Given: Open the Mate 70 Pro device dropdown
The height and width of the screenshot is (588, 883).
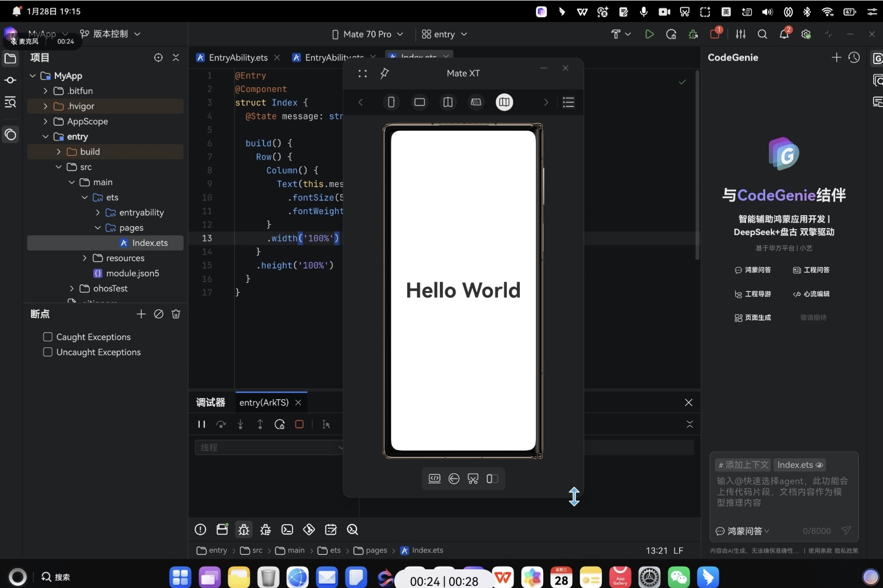Looking at the screenshot, I should (x=367, y=34).
